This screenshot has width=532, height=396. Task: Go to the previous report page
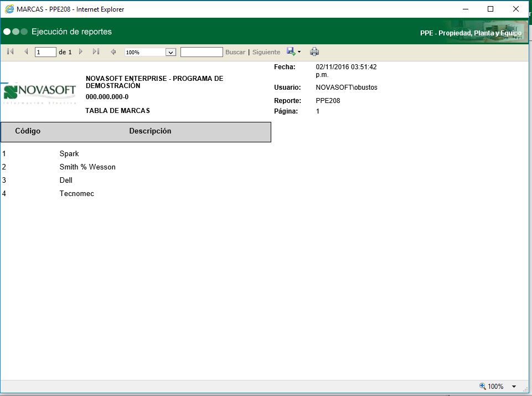click(x=26, y=52)
